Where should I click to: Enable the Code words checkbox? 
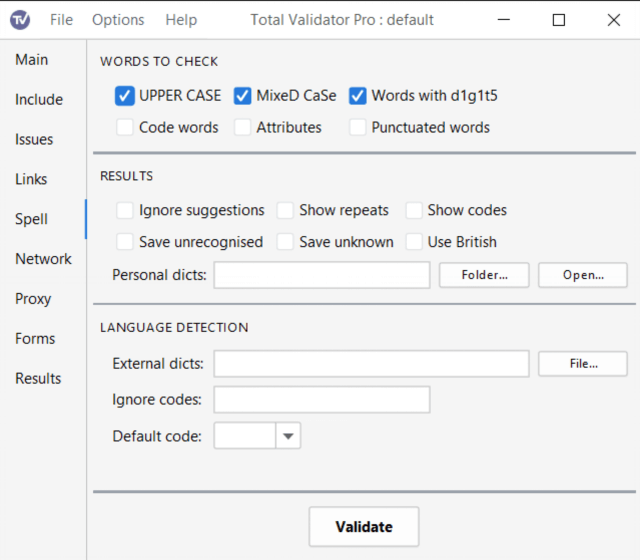pyautogui.click(x=125, y=127)
